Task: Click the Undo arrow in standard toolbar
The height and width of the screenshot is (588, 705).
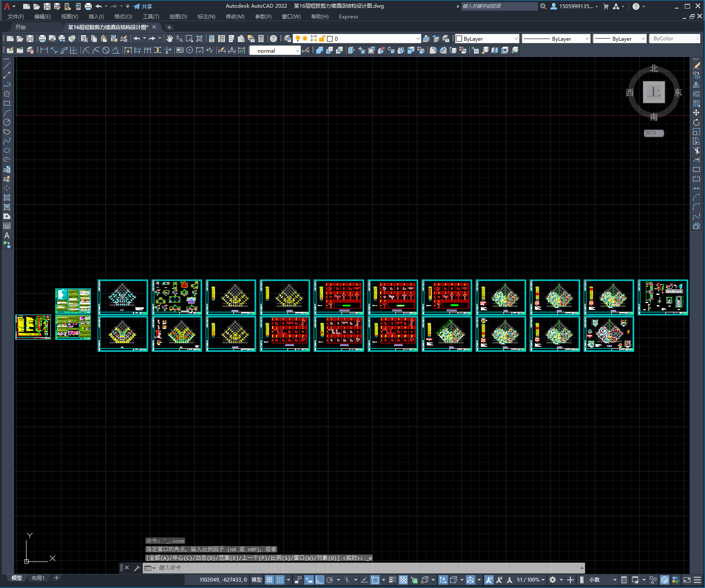Action: click(137, 39)
